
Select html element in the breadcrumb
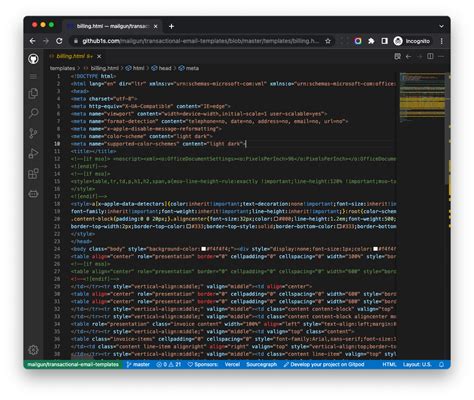click(x=135, y=68)
